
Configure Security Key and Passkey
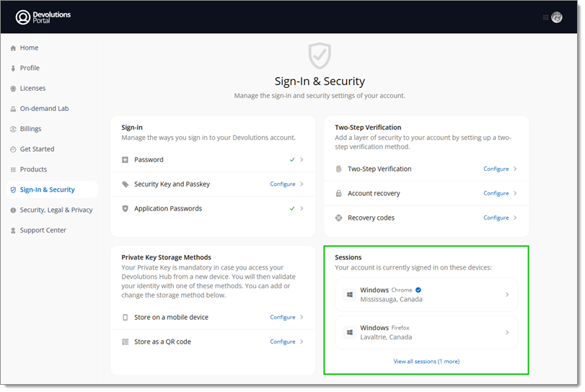pyautogui.click(x=283, y=184)
